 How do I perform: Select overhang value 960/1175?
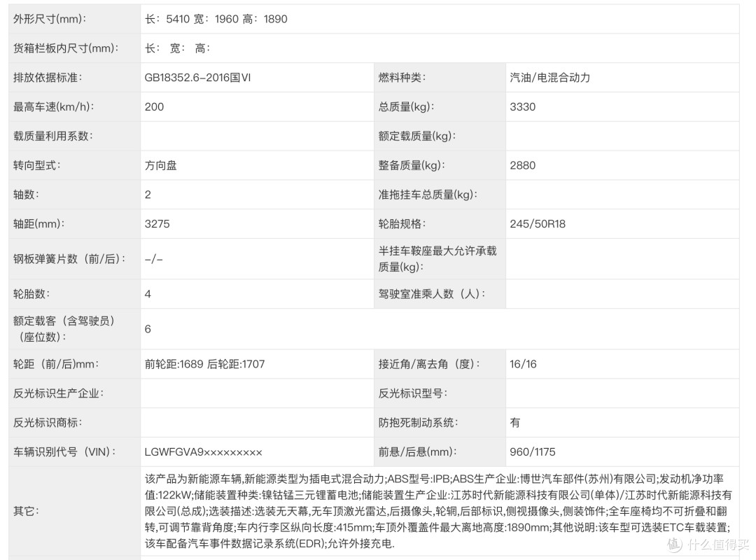click(x=533, y=452)
